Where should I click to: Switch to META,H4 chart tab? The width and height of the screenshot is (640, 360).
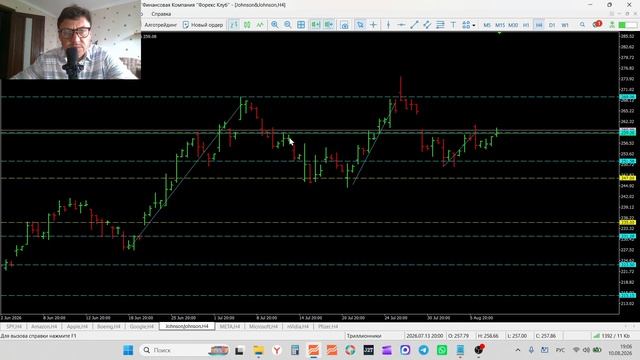click(230, 327)
